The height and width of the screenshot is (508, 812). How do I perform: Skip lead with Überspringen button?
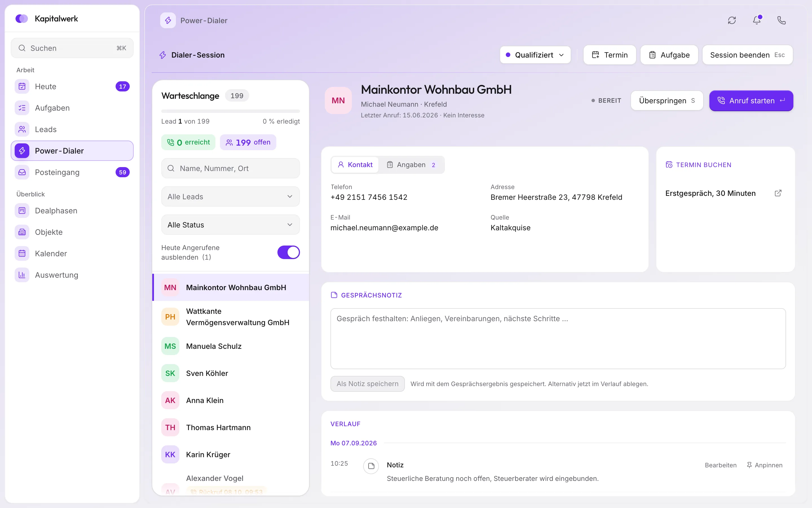coord(667,100)
